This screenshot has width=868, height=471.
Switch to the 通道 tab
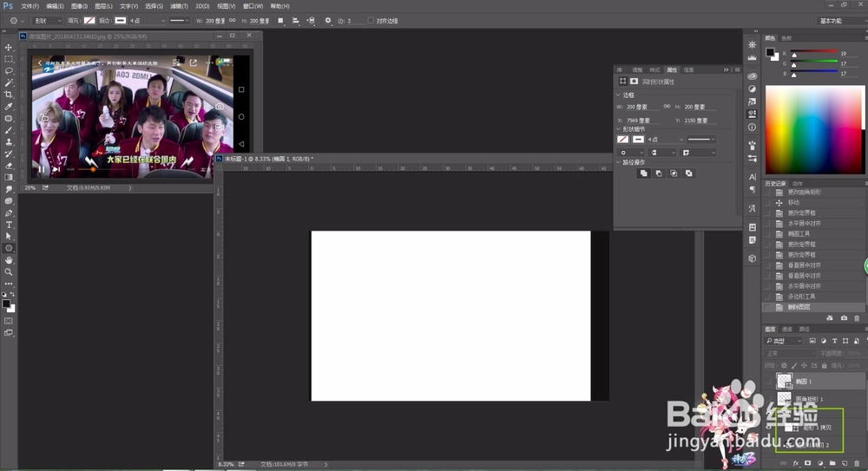[x=786, y=330]
